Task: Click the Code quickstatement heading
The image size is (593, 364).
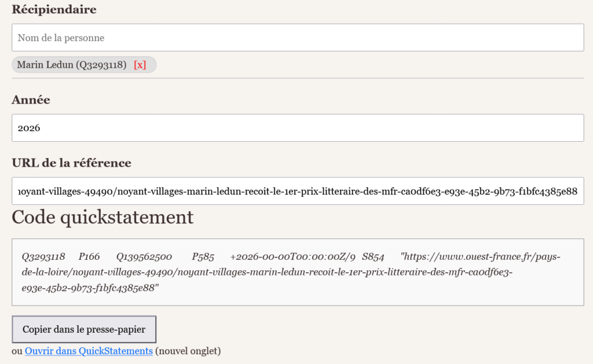Action: [103, 217]
